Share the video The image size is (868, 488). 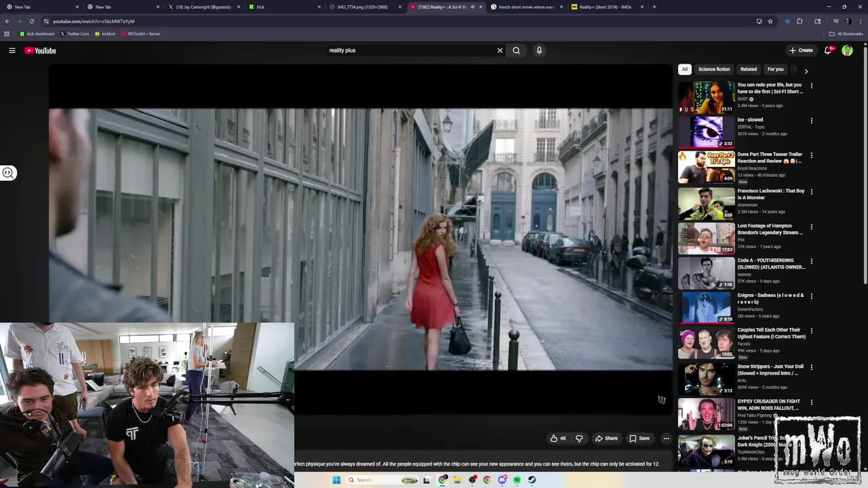(x=606, y=439)
